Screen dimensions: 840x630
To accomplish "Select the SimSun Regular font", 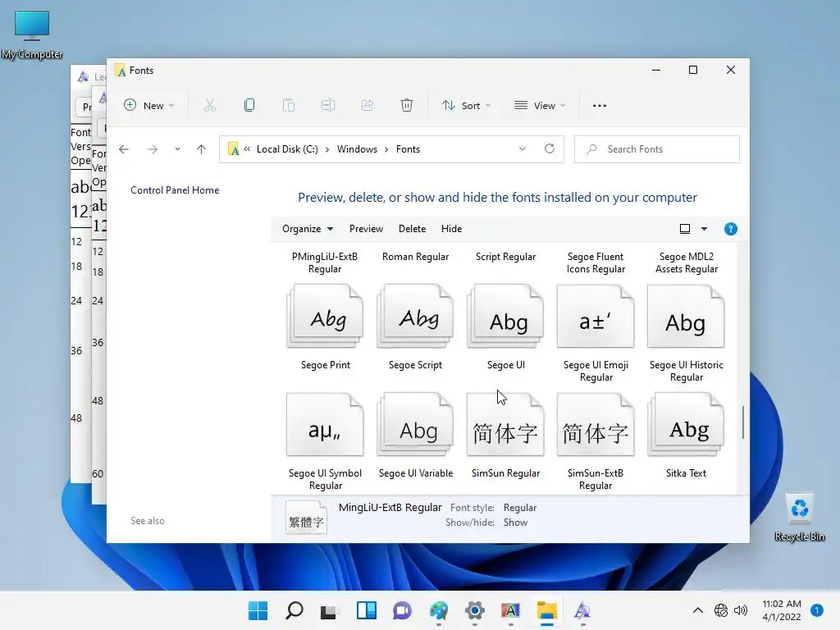I will 505,436.
